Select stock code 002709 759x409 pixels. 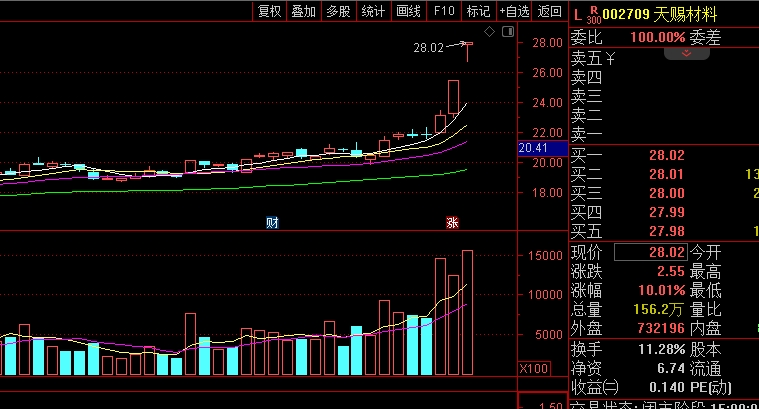pos(625,15)
